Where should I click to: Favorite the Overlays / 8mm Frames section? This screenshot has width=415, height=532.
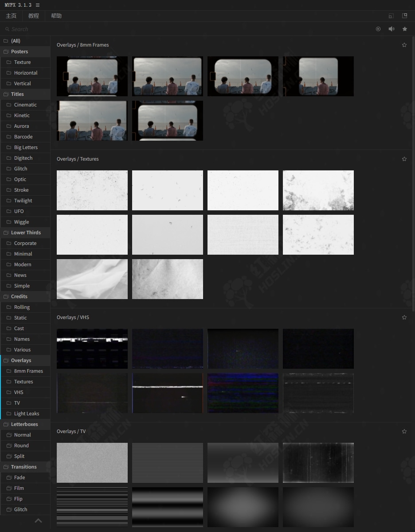[x=404, y=45]
